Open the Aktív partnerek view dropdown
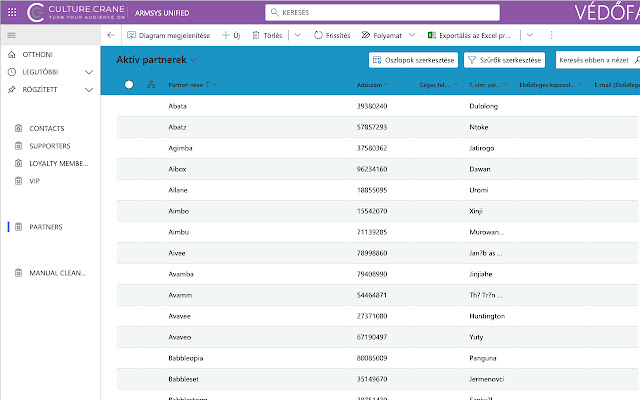The height and width of the screenshot is (400, 640). click(194, 60)
